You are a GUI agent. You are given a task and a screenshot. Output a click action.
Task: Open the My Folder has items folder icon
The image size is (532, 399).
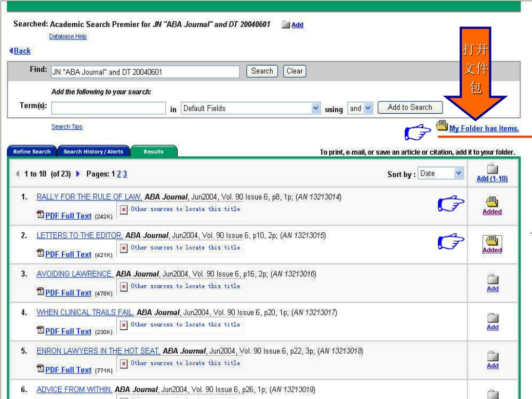pos(442,126)
